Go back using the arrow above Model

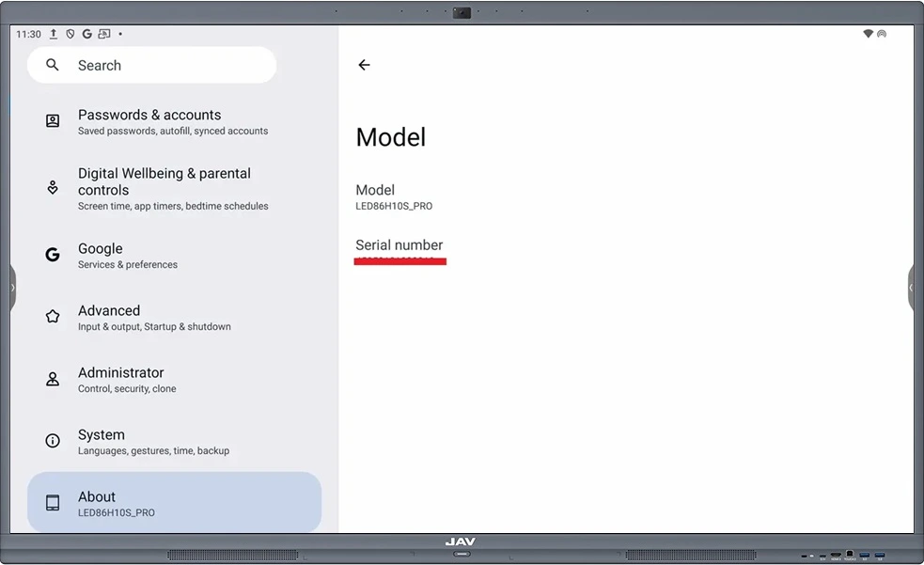click(x=364, y=65)
